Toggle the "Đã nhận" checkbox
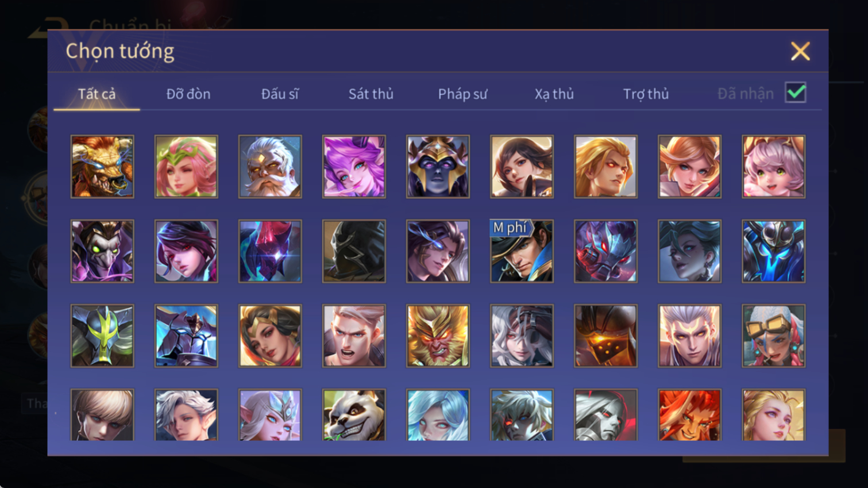The height and width of the screenshot is (488, 868). coord(796,93)
